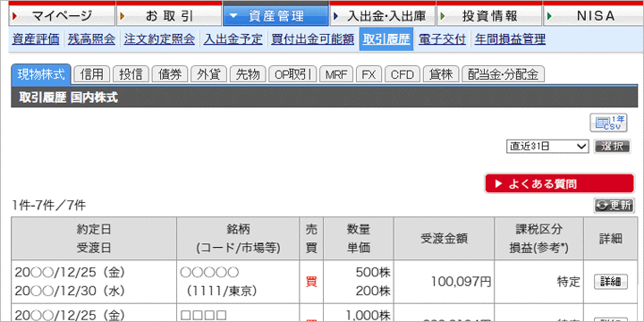The width and height of the screenshot is (644, 322).
Task: Switch to the 配当金・分配金 tab
Action: click(x=503, y=75)
